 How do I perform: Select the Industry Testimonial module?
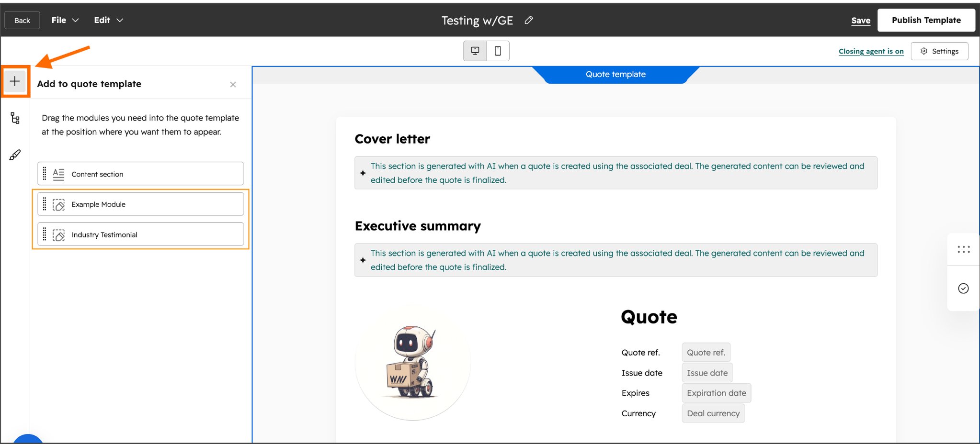140,234
